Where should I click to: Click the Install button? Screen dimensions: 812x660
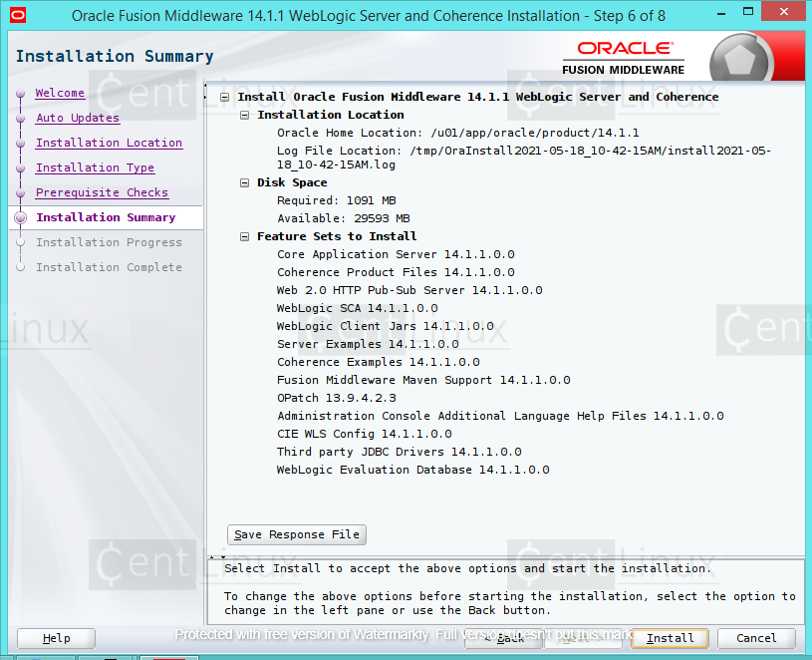(669, 638)
